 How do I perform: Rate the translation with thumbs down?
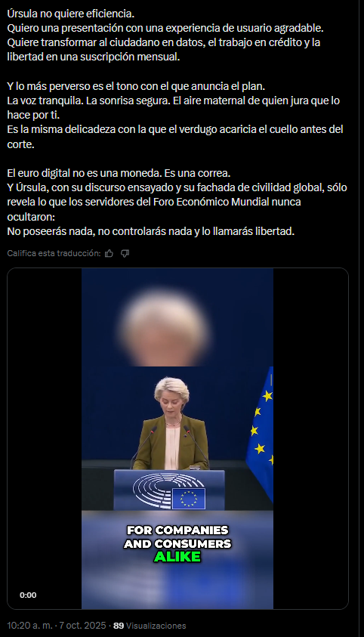(125, 253)
